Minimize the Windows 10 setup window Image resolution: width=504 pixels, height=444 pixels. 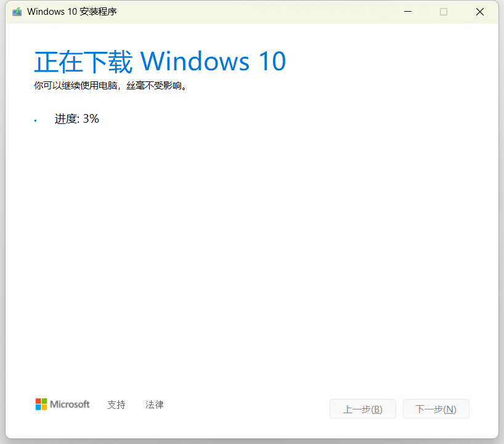pos(407,12)
